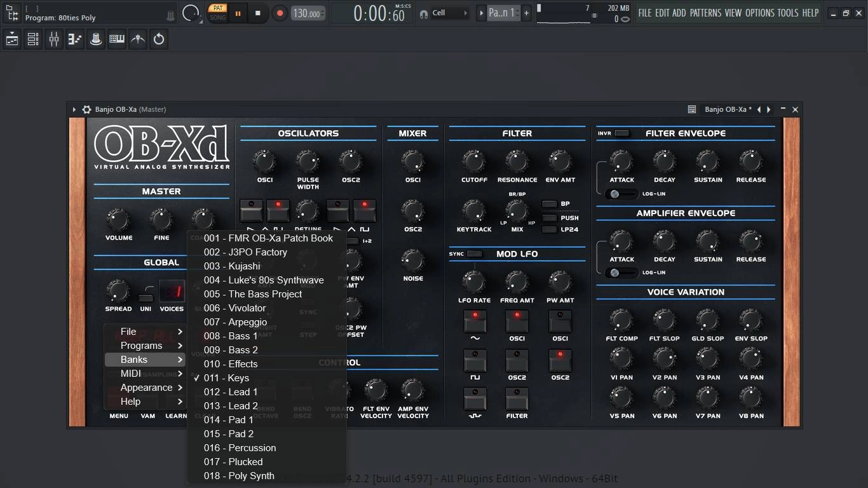Select bank 004 - Luke's 80s Synthwave
This screenshot has width=868, height=488.
pos(267,280)
